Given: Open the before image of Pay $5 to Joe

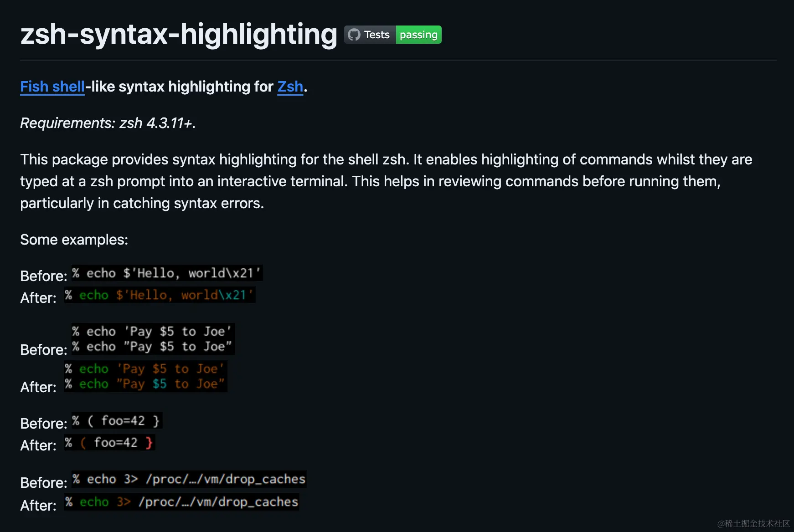Looking at the screenshot, I should (153, 339).
